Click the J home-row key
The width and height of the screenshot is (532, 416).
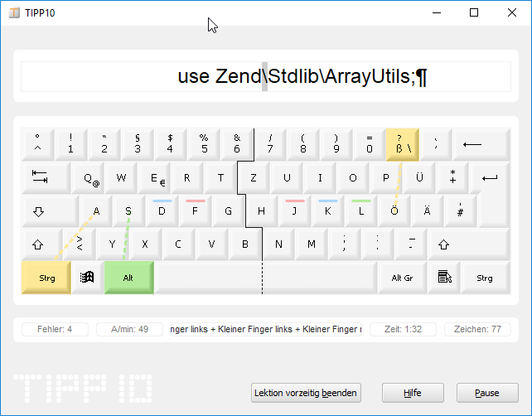294,211
